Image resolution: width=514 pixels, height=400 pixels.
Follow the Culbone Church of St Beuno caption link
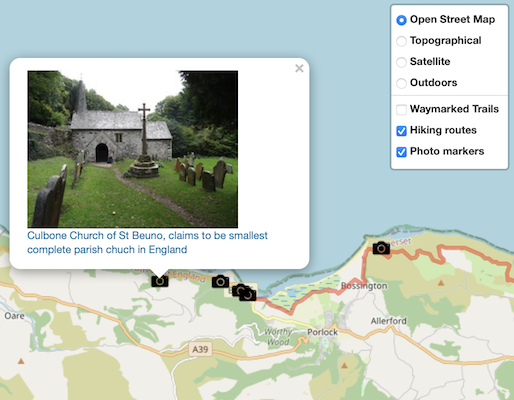click(147, 242)
